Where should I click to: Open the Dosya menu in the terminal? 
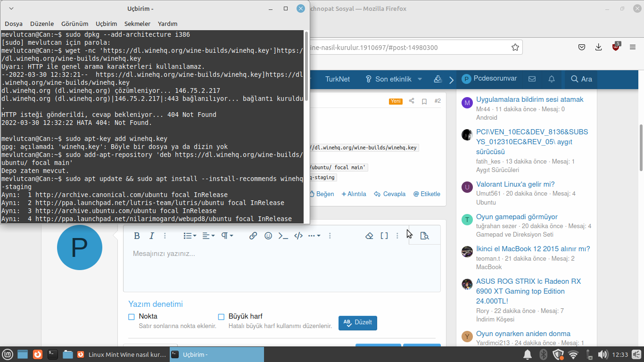14,24
